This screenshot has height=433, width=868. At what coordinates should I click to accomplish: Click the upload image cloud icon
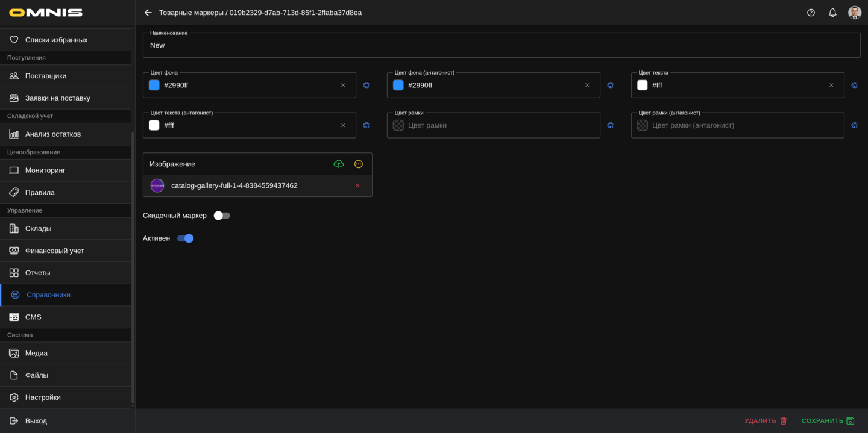click(339, 164)
